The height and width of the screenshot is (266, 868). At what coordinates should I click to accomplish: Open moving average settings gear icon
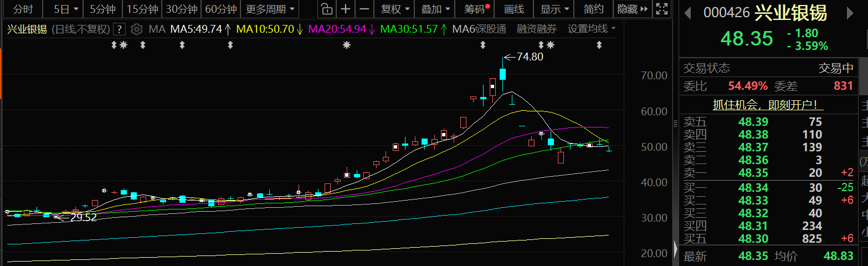pyautogui.click(x=137, y=29)
